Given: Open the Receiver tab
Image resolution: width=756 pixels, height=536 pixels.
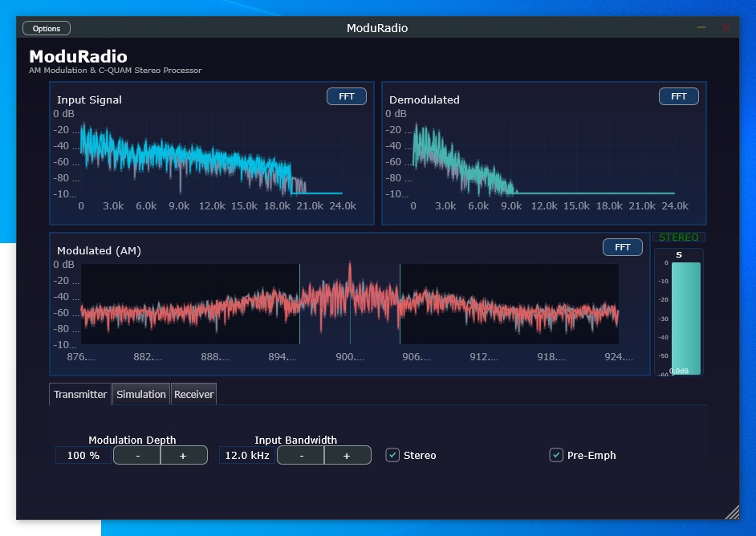Looking at the screenshot, I should [x=194, y=394].
